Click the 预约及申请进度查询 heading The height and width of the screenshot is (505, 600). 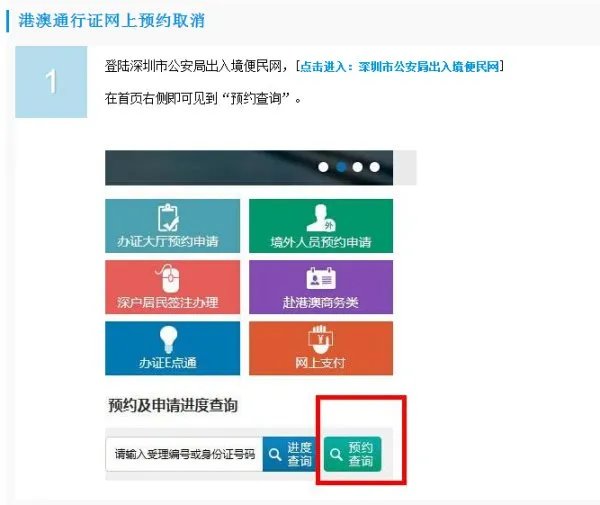coord(173,406)
